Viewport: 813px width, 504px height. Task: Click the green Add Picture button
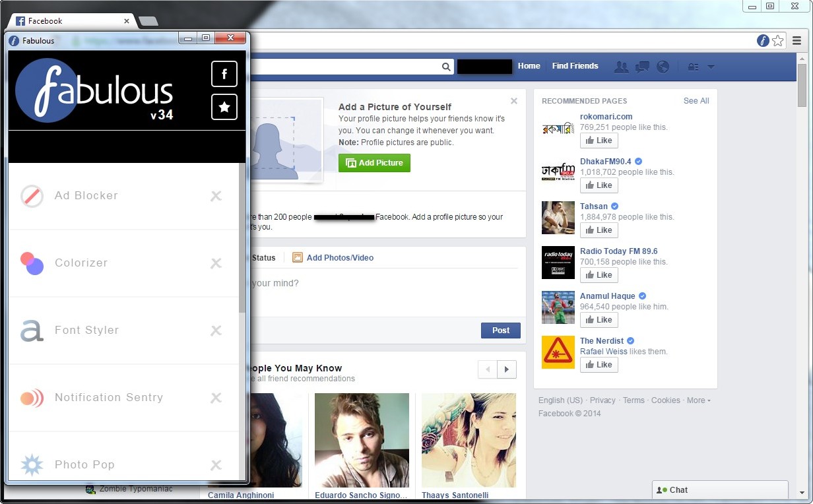374,163
